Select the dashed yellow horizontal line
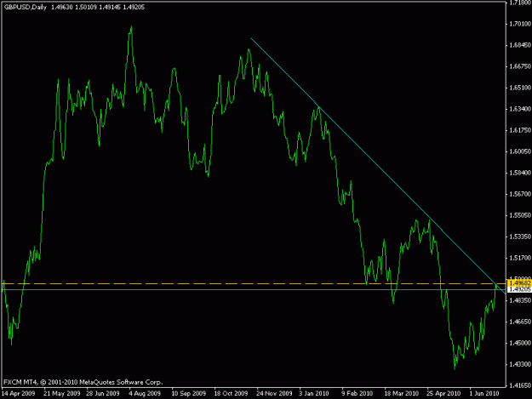This screenshot has width=532, height=399. (x=254, y=283)
